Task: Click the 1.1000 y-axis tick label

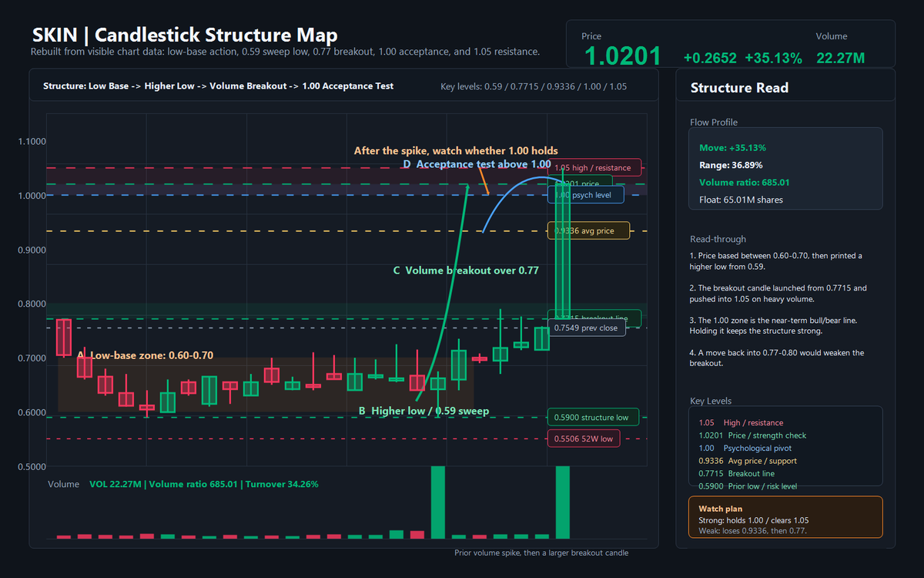Action: point(32,142)
